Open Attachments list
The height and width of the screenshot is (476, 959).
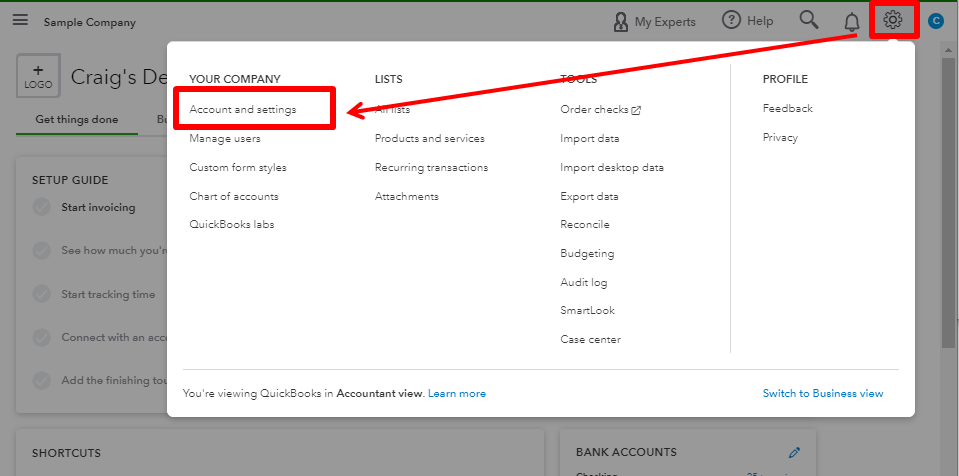point(407,196)
